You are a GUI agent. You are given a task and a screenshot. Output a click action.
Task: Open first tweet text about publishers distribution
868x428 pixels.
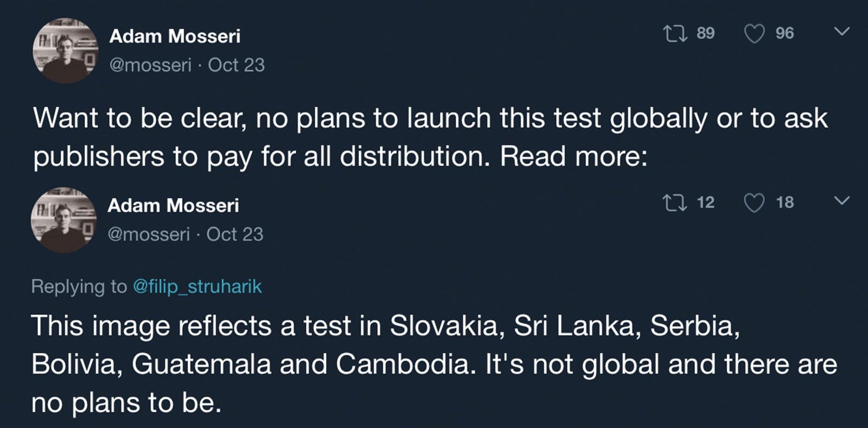point(430,137)
